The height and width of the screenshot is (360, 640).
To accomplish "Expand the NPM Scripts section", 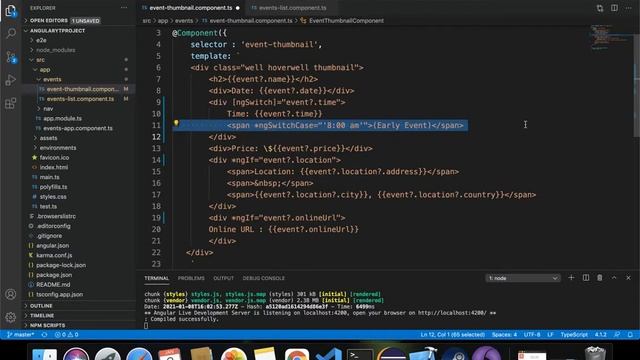I will point(47,325).
